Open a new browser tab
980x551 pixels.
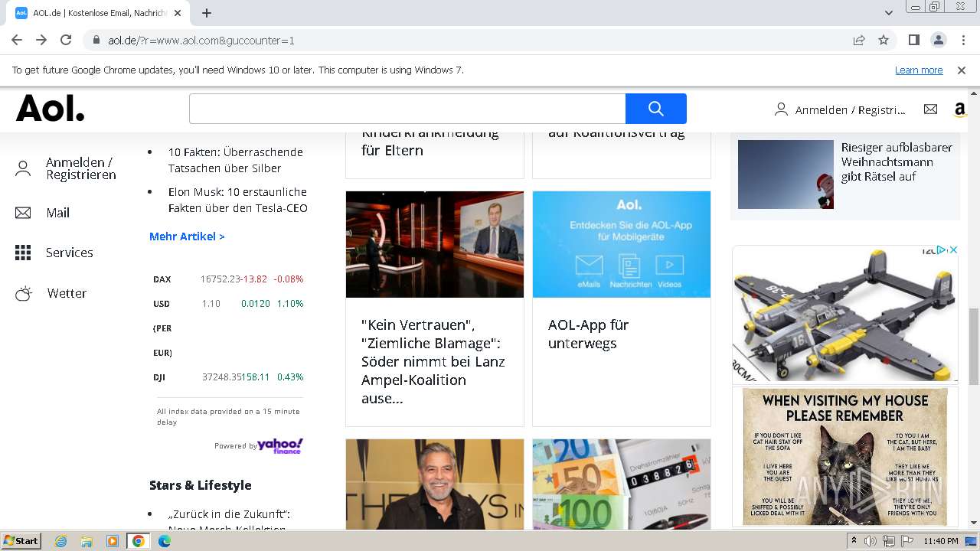pos(207,13)
